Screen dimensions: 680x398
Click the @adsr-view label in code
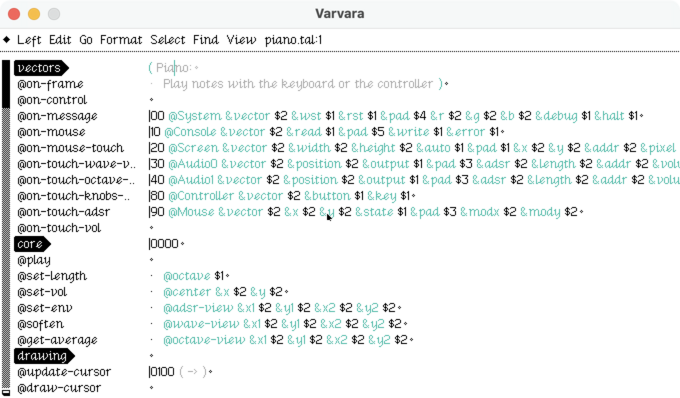[x=198, y=309]
